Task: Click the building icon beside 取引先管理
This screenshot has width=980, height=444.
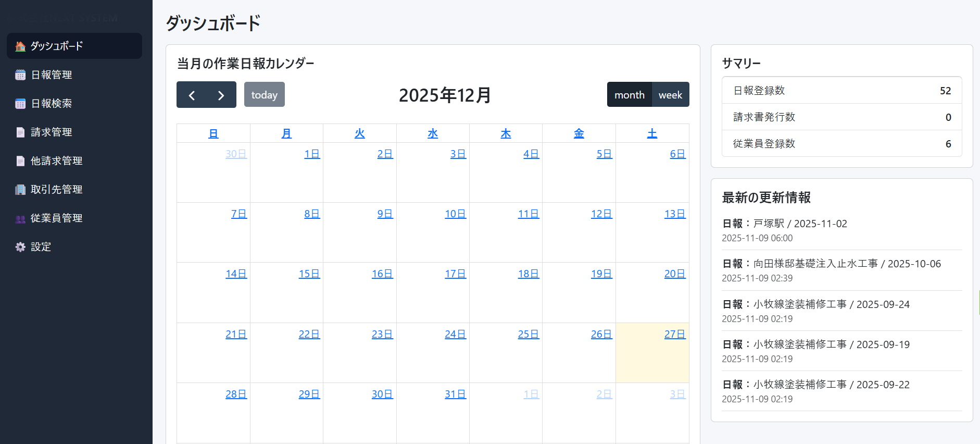Action: click(20, 190)
